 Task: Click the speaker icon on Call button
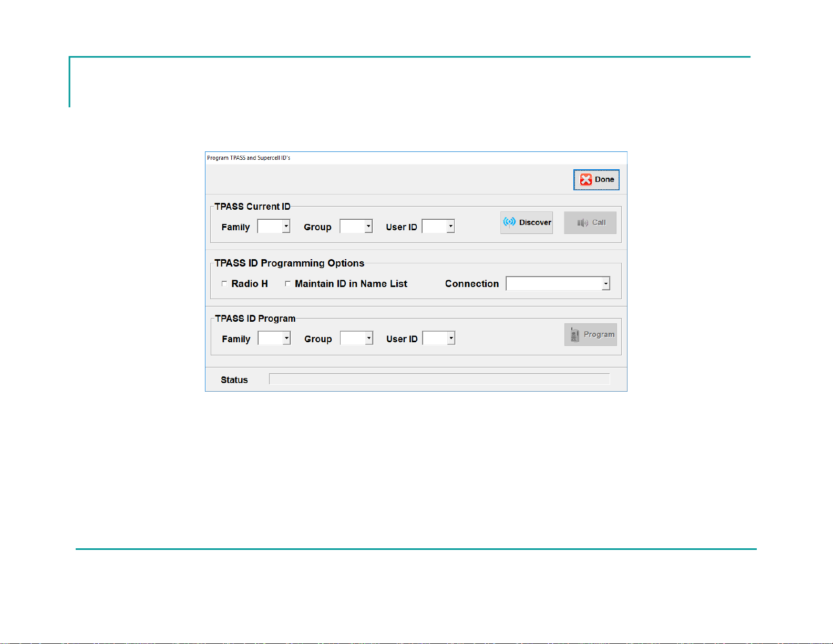(x=582, y=223)
